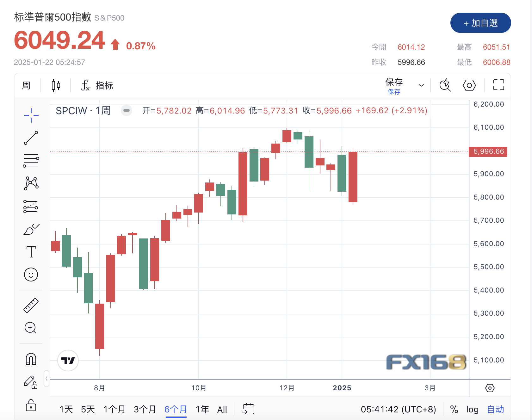Open the go-to-date calendar control
Image resolution: width=532 pixels, height=420 pixels.
click(x=248, y=409)
